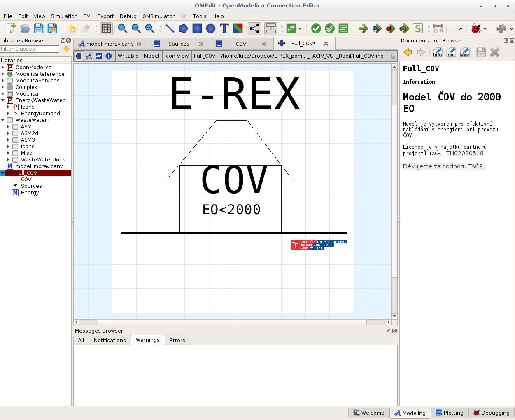Screen dimensions: 515x420
Task: Switch to Plotting perspective
Action: [450, 413]
